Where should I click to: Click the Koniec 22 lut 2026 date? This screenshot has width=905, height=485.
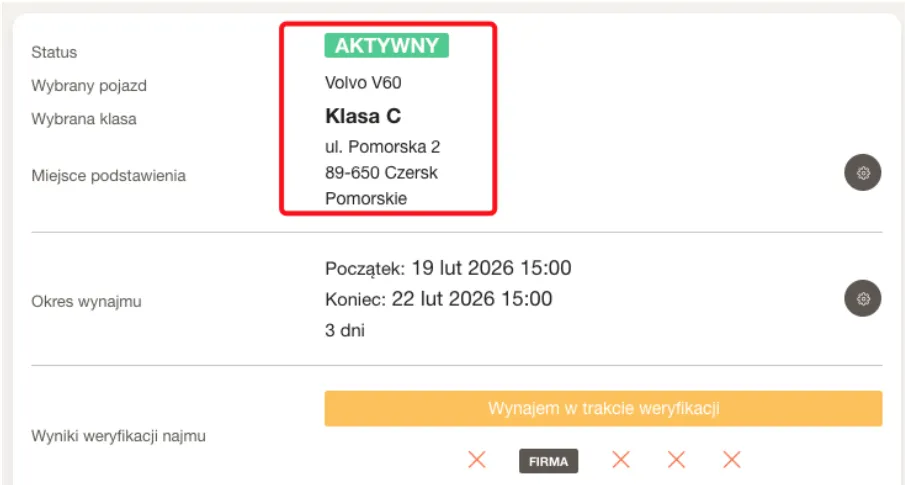pos(438,299)
